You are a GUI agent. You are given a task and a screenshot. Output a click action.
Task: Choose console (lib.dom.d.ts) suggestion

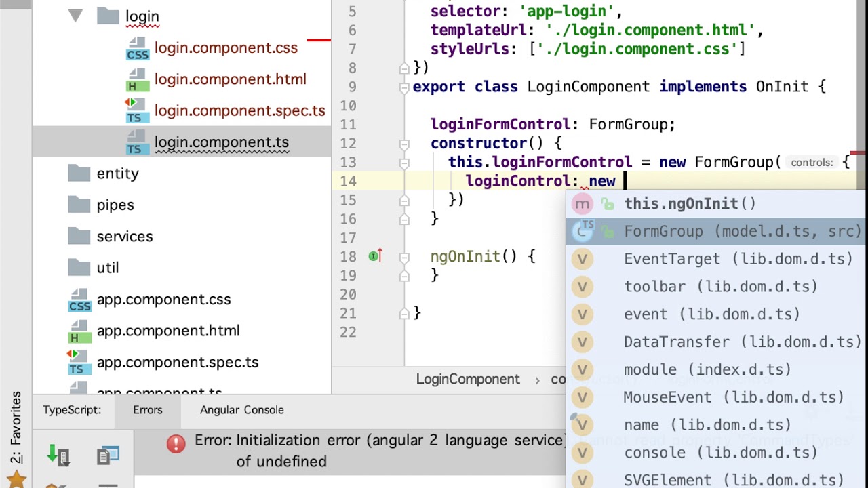[717, 453]
